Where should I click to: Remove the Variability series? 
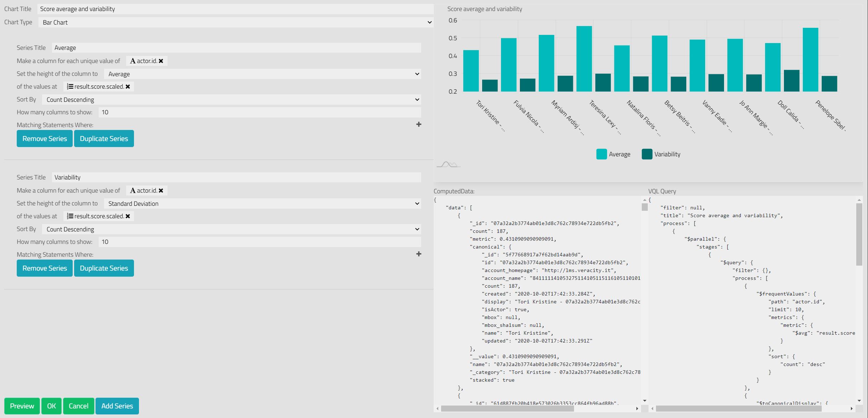point(45,268)
